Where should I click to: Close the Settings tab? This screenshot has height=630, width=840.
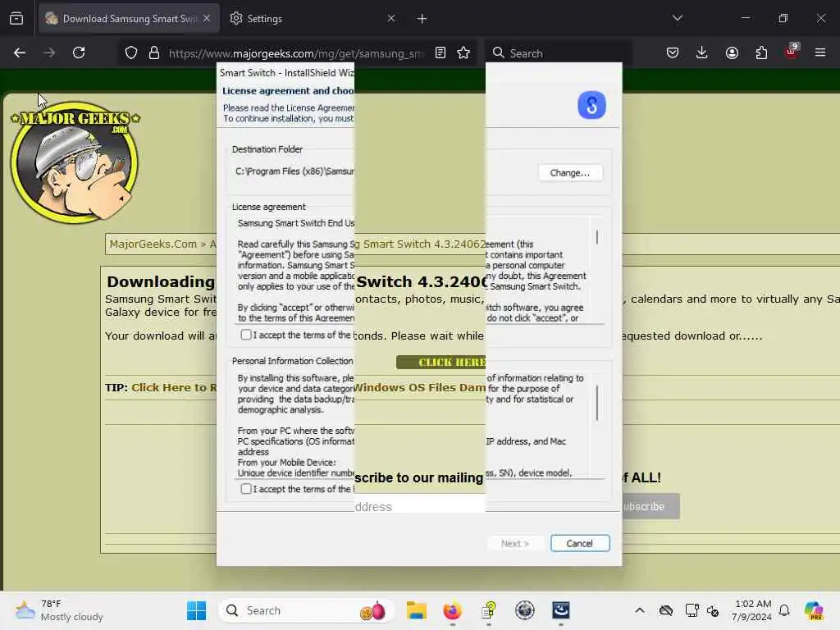(391, 18)
